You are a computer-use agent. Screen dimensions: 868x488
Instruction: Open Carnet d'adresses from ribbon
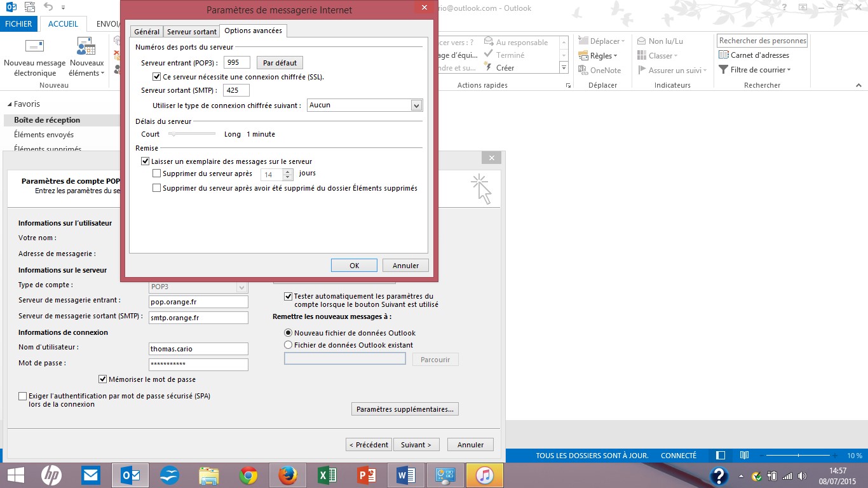pos(754,55)
